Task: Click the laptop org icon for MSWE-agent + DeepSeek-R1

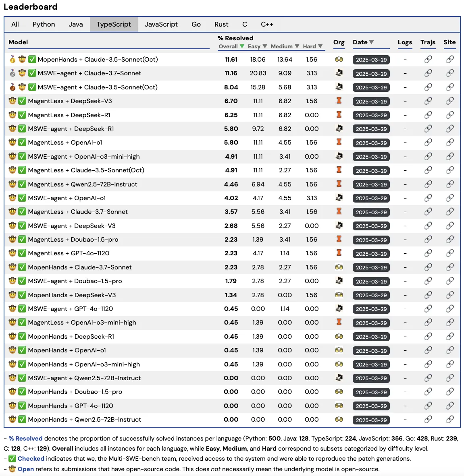Action: [339, 129]
